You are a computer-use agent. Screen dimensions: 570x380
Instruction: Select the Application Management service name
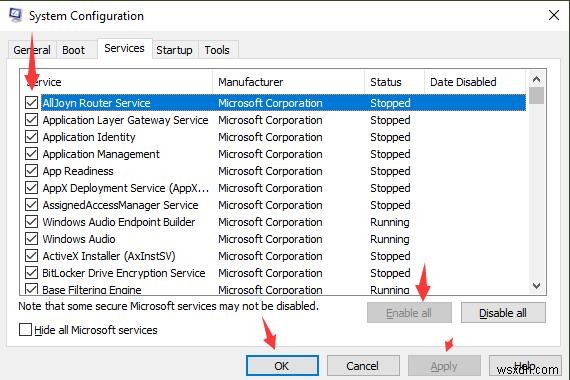point(101,154)
